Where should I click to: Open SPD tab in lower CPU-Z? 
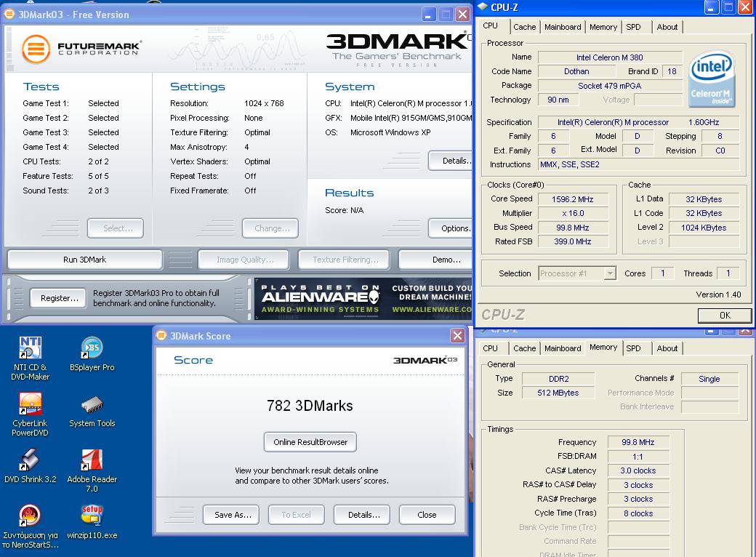pyautogui.click(x=634, y=348)
